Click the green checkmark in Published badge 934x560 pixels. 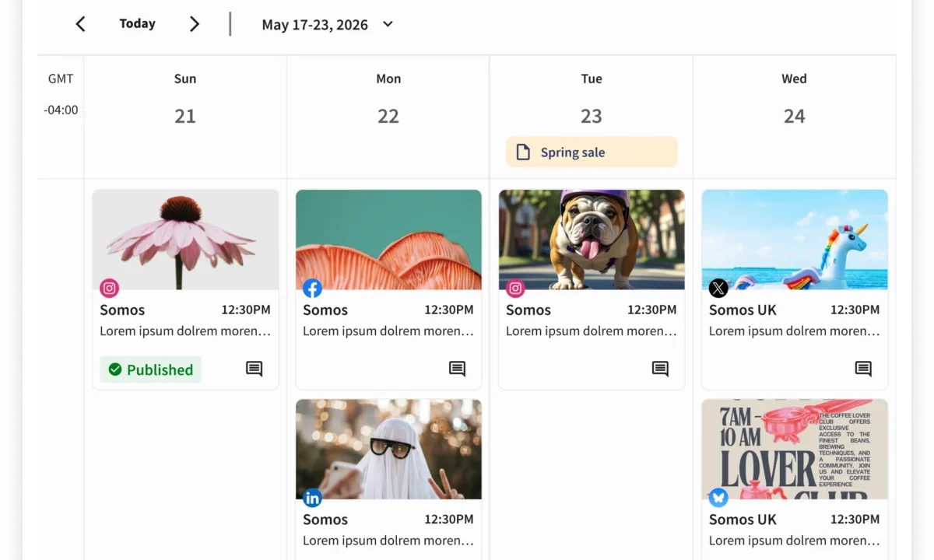point(115,369)
